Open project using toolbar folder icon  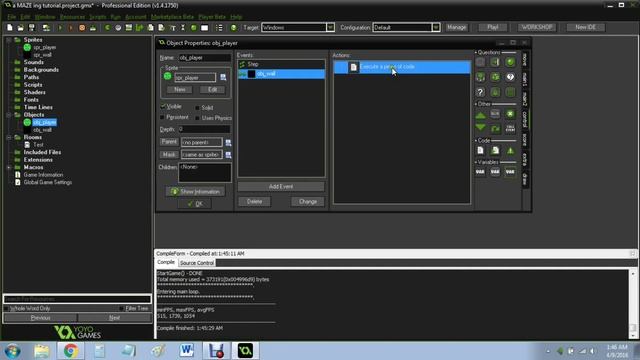(x=20, y=27)
